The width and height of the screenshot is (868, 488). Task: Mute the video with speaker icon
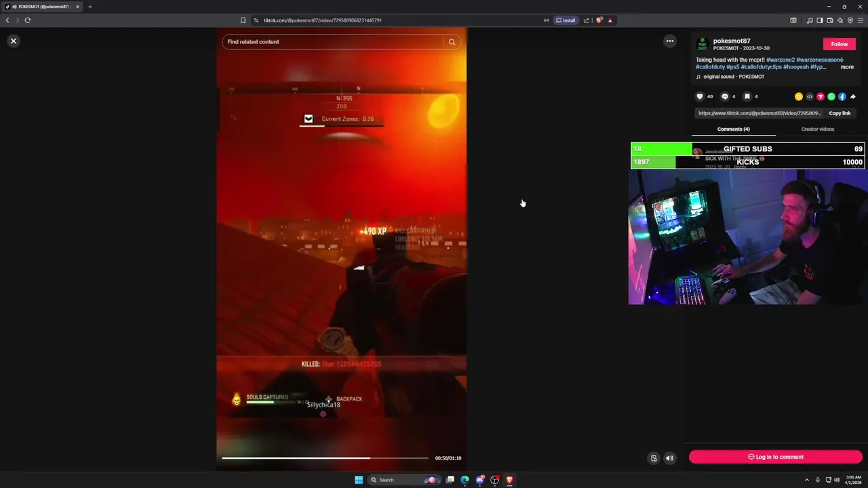click(669, 458)
